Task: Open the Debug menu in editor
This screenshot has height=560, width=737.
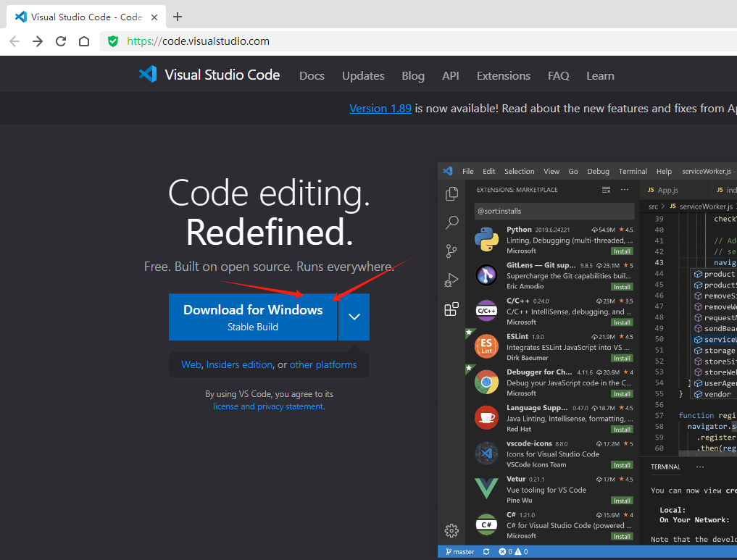Action: click(x=598, y=172)
